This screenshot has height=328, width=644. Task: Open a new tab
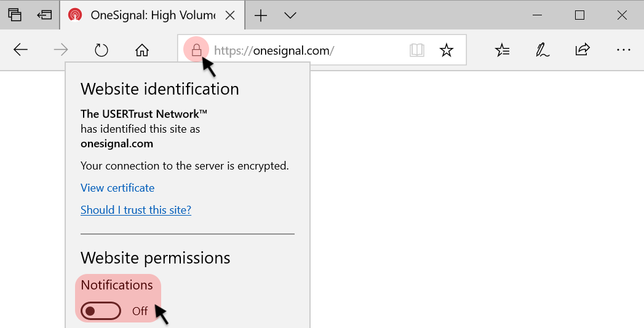(x=261, y=15)
